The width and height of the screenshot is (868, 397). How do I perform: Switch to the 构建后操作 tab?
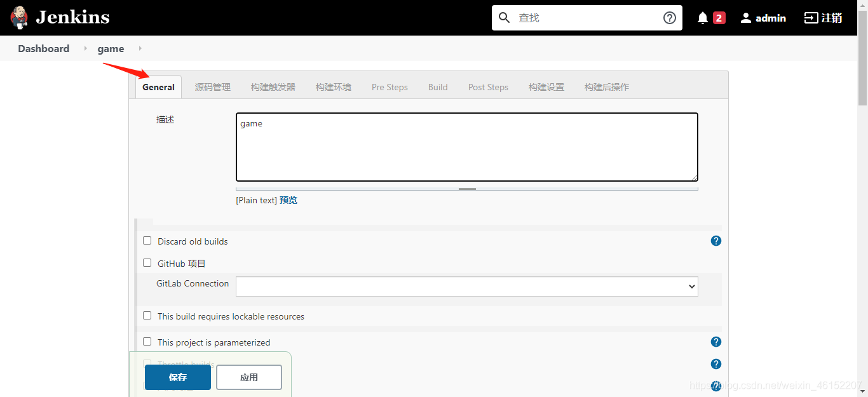pos(607,87)
